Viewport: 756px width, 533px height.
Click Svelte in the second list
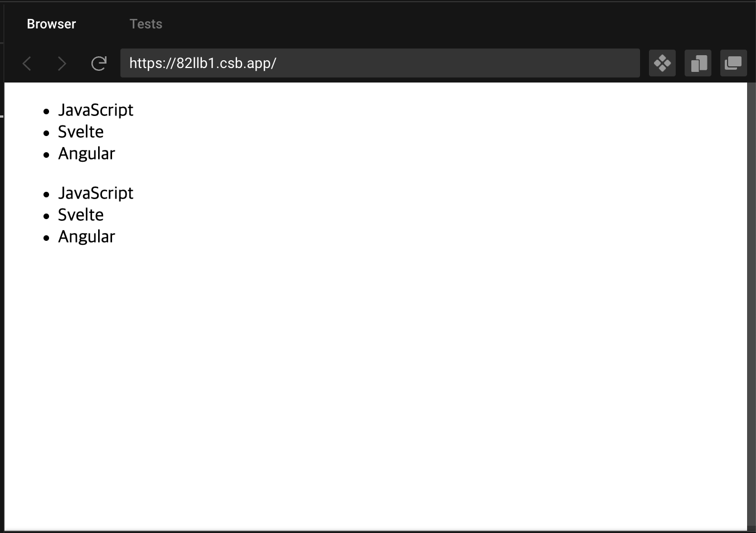(81, 215)
